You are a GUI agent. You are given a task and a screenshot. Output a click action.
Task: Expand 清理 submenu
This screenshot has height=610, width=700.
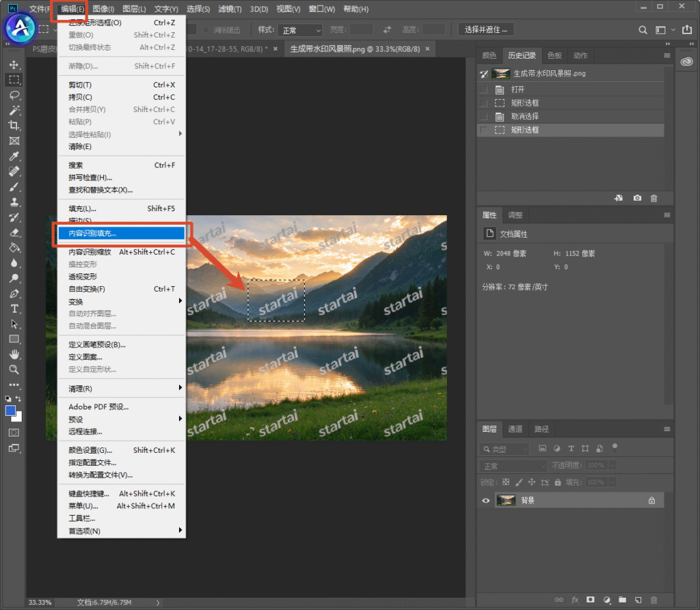(x=180, y=388)
